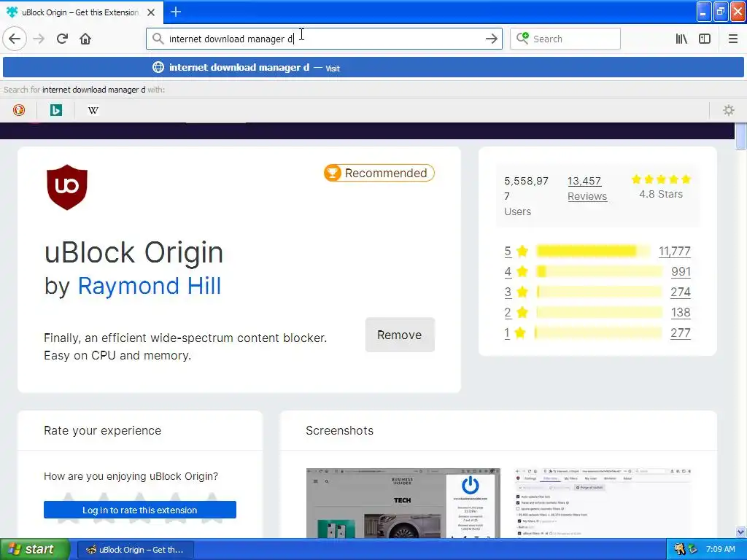Open the uBlock settings screenshot thumbnail

[x=603, y=503]
